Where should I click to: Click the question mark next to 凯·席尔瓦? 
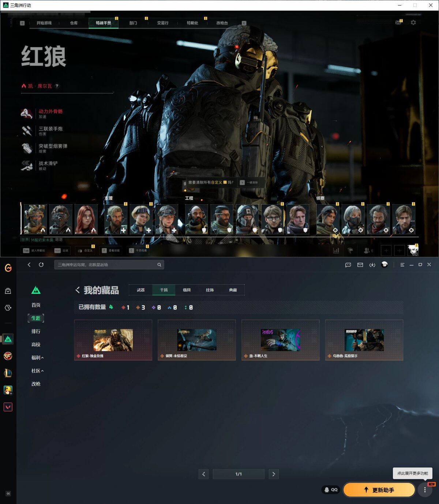click(57, 86)
